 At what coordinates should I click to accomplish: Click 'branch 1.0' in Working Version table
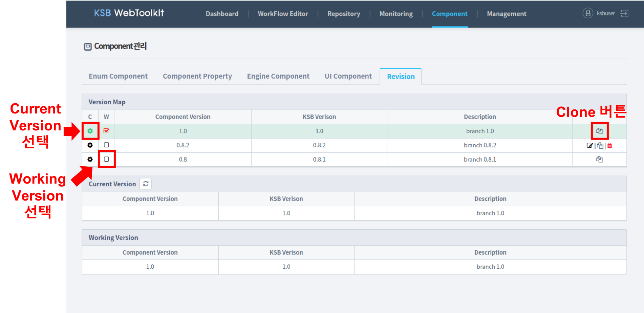(x=490, y=267)
